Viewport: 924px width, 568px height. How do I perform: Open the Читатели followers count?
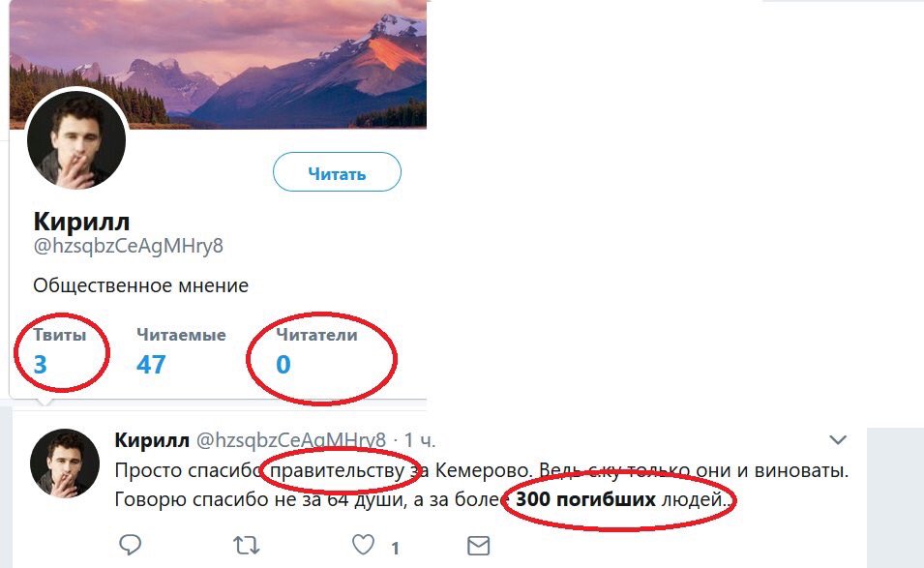coord(315,351)
